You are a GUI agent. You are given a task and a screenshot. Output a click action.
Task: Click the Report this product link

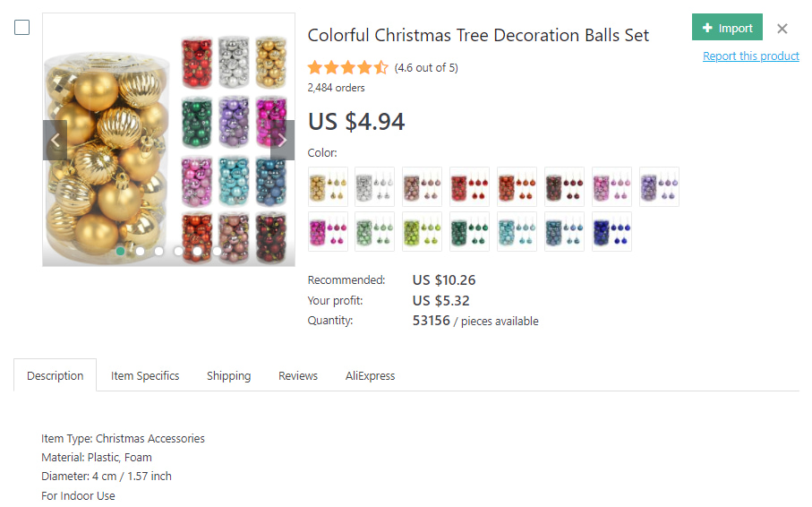pos(750,56)
